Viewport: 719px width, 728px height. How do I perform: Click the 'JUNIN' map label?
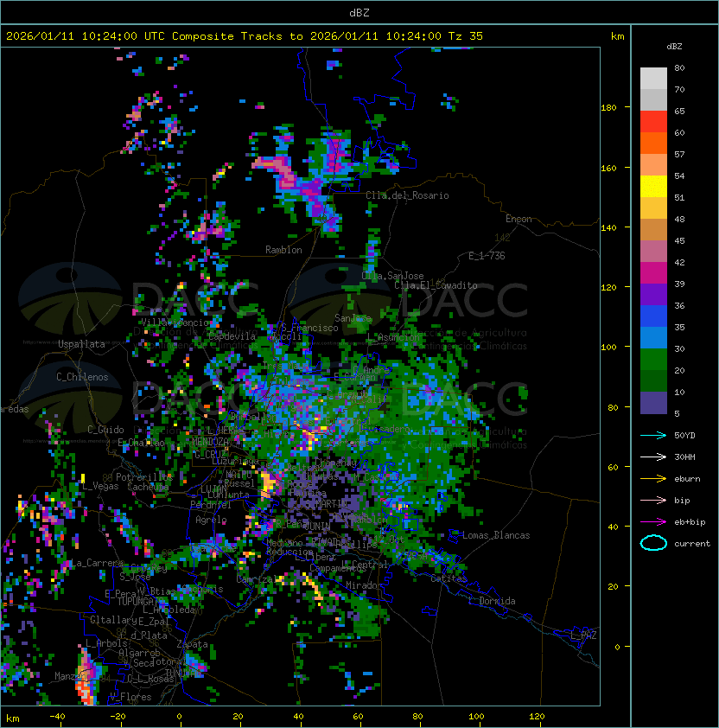coord(317,526)
